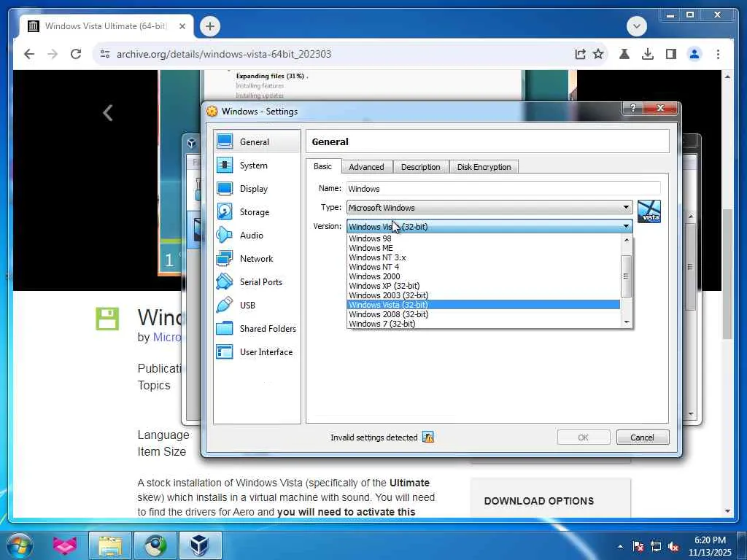Open the Storage settings category
Image resolution: width=747 pixels, height=560 pixels.
click(x=257, y=212)
